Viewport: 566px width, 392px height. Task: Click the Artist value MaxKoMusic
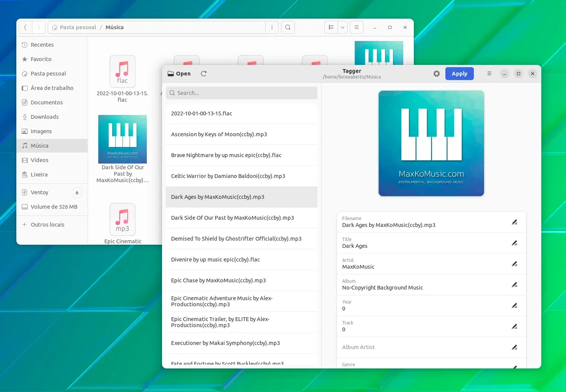click(x=358, y=267)
